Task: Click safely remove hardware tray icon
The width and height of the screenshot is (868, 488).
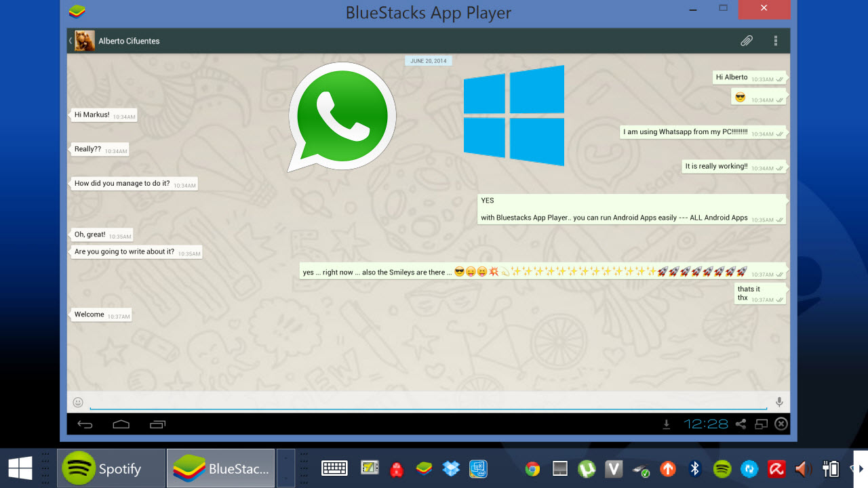Action: (641, 468)
